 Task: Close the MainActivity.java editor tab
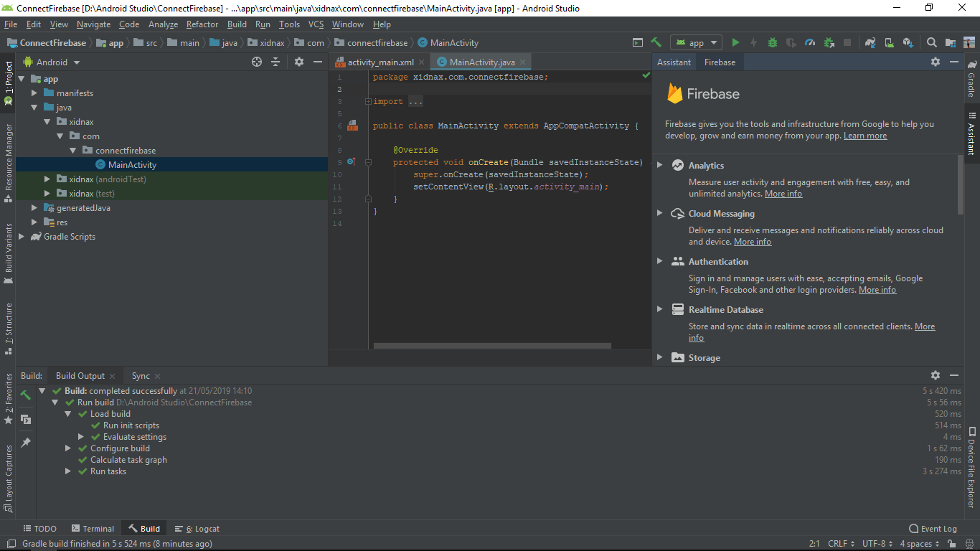pos(524,62)
